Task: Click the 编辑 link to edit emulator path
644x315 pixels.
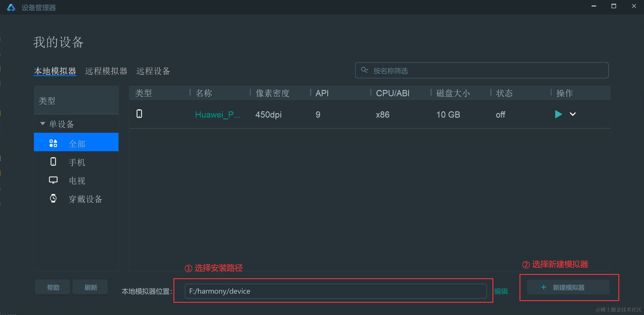Action: (501, 291)
